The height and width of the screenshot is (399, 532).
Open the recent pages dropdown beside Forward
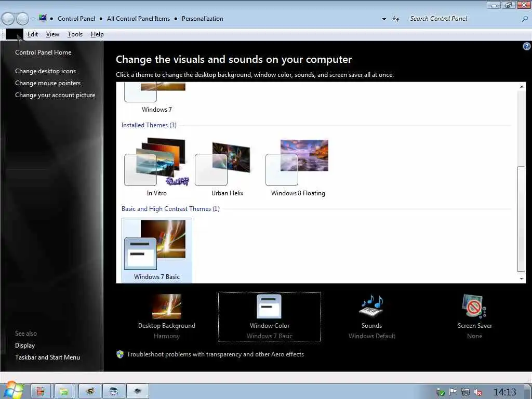(33, 19)
